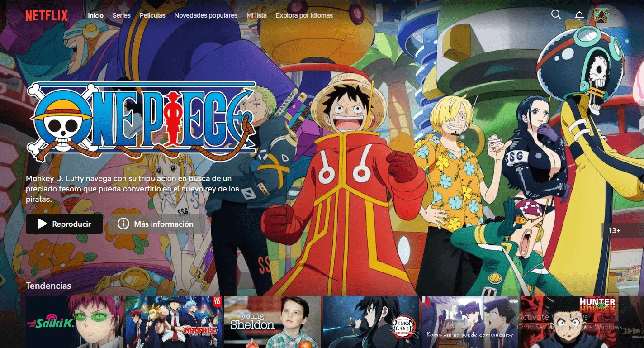Open Mi lista

[256, 15]
